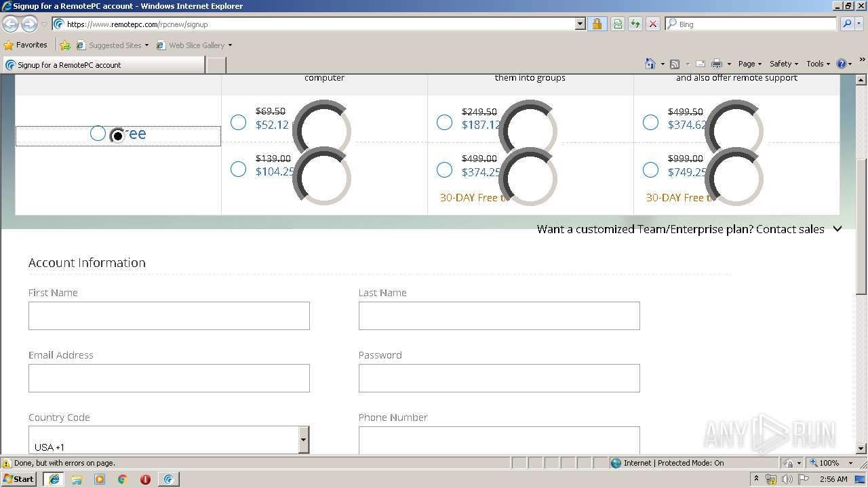The image size is (868, 488).
Task: Click the Compatibility View icon
Action: [x=618, y=24]
